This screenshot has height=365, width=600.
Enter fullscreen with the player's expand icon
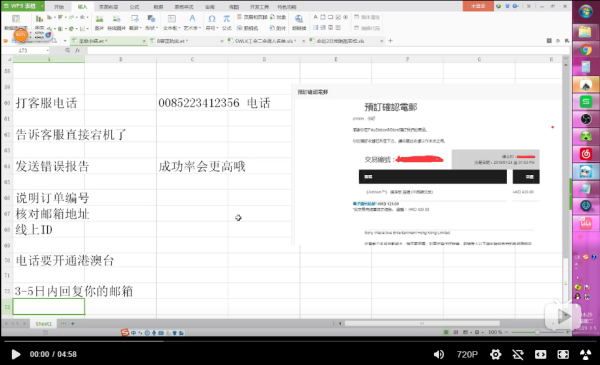(x=563, y=355)
